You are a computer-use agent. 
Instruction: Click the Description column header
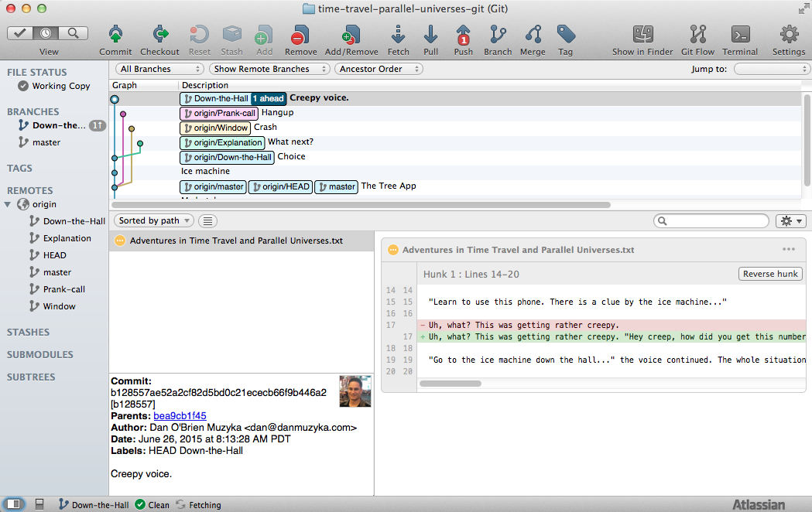[x=205, y=85]
